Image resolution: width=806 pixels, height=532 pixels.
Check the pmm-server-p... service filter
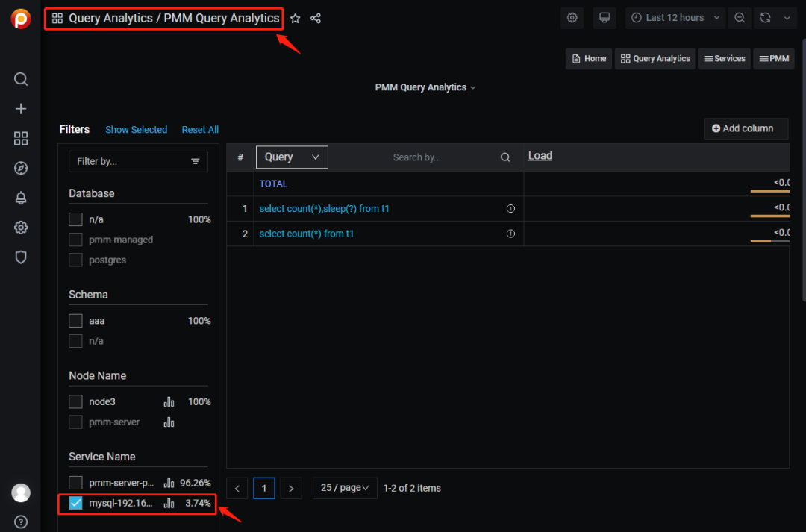[x=75, y=483]
